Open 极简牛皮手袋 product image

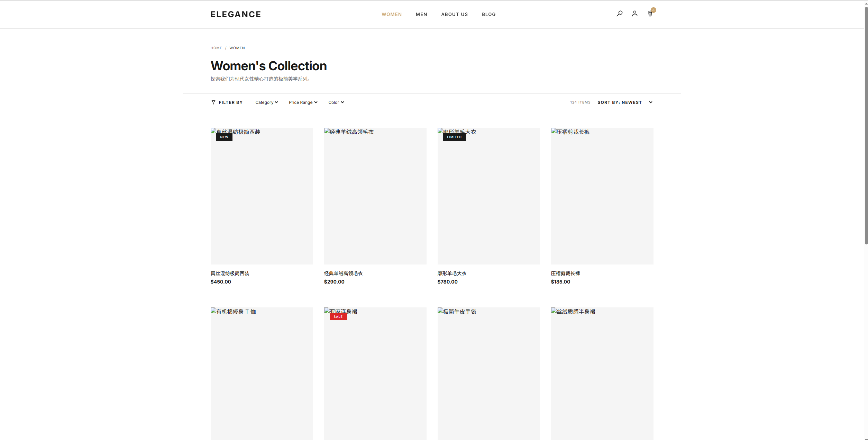488,374
